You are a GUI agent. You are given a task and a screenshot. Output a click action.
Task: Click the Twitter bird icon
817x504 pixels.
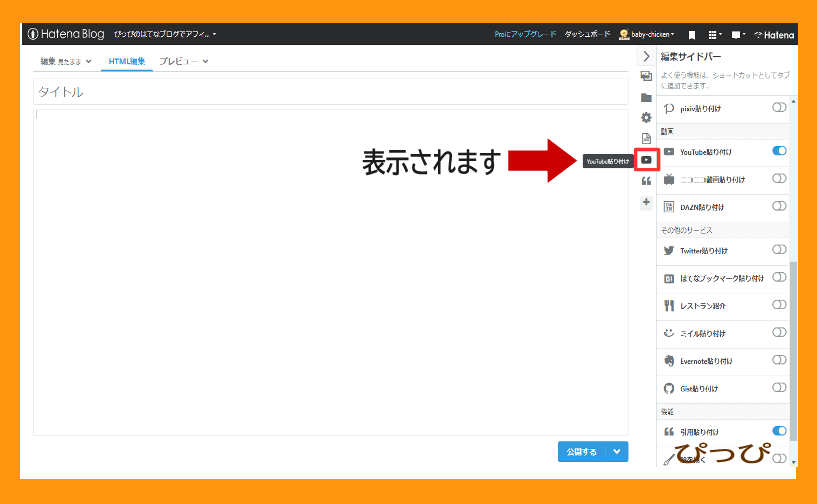[x=669, y=250]
